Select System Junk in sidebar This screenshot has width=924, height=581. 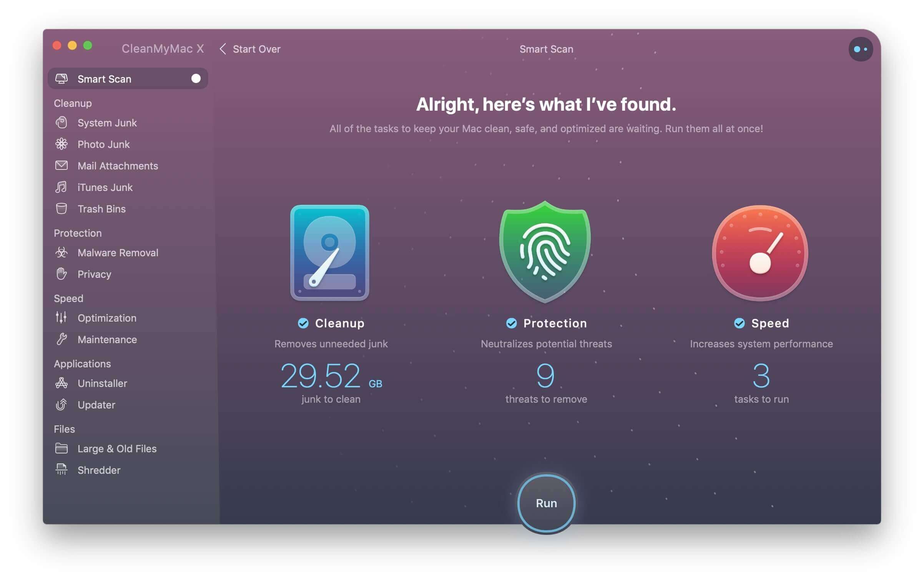[107, 122]
